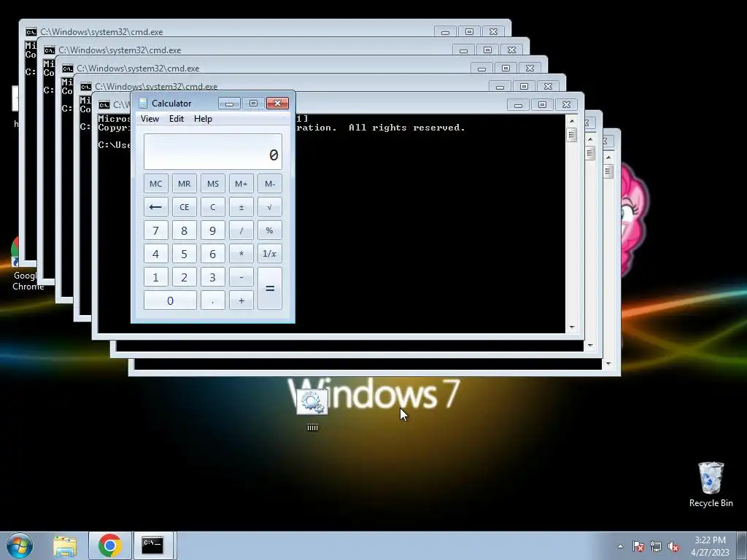This screenshot has height=560, width=747.
Task: Click the Calculator display field
Action: click(213, 152)
